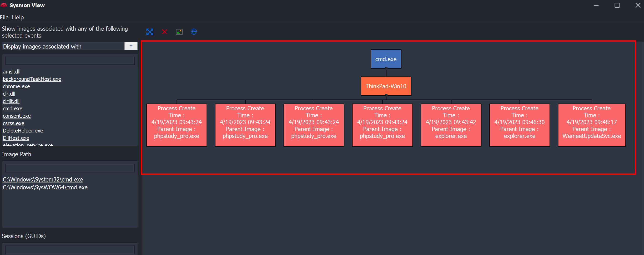Select the Process Create node with time 09:46:30
Image resolution: width=644 pixels, height=255 pixels.
click(x=519, y=125)
